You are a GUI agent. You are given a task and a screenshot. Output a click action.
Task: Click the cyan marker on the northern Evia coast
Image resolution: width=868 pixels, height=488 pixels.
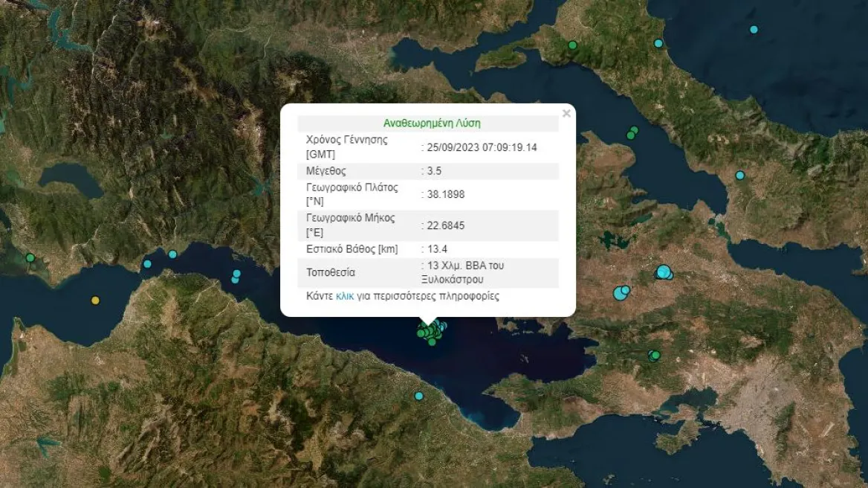pyautogui.click(x=658, y=43)
